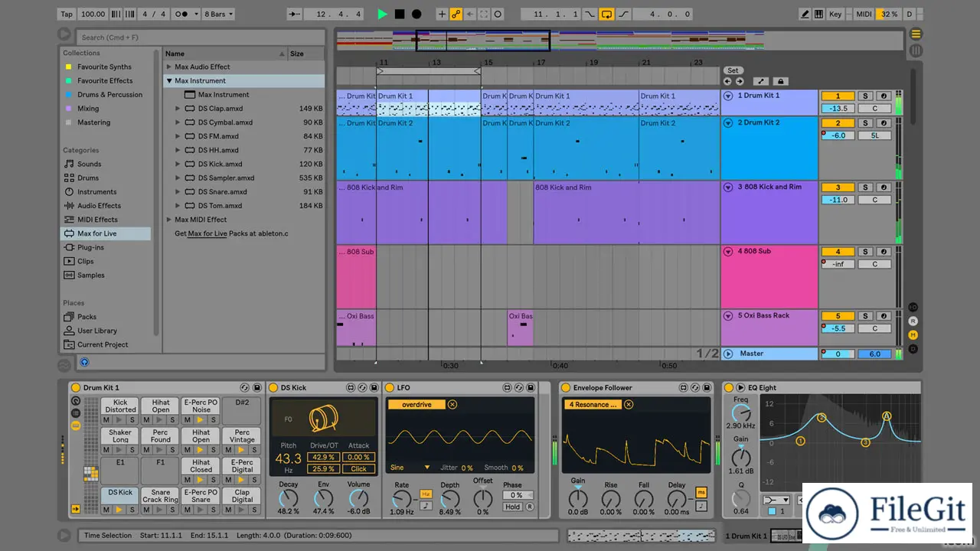Open the LFO Sine waveform dropdown

410,468
